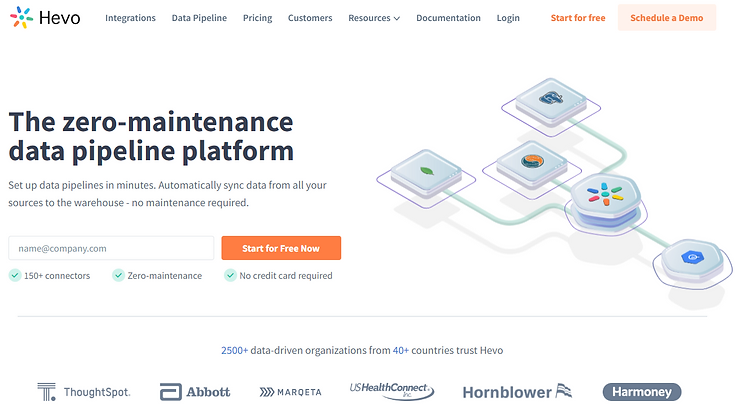Viewport: 740px width, 410px height.
Task: Click the Harmoney customer logo
Action: coord(642,392)
